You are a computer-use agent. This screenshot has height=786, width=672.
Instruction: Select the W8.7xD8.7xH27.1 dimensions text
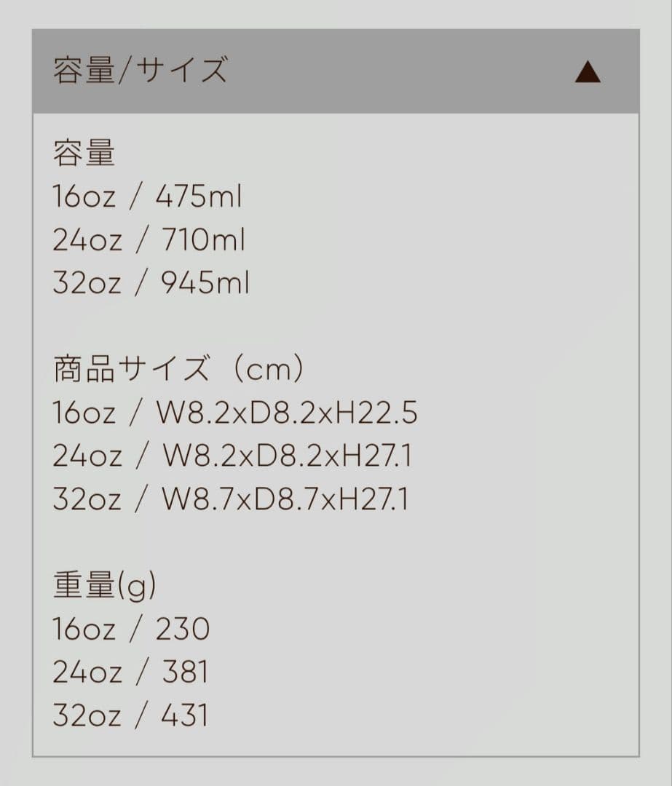tap(285, 499)
